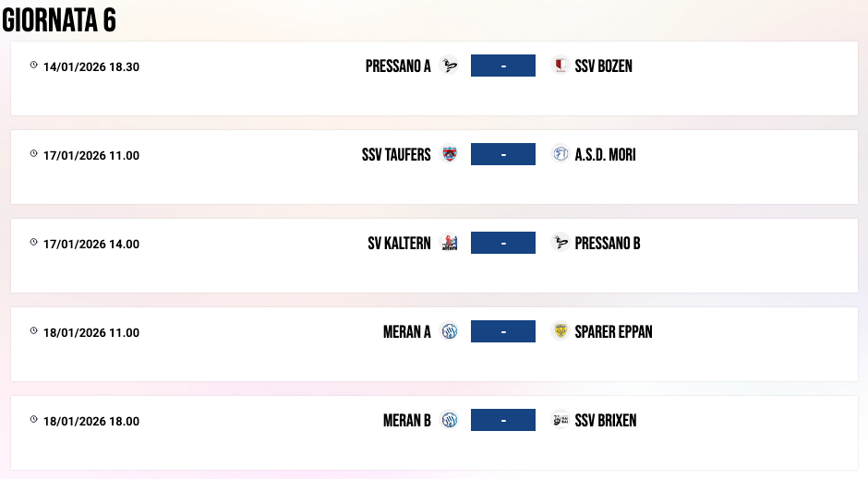Click the Meran B team logo

click(x=450, y=420)
